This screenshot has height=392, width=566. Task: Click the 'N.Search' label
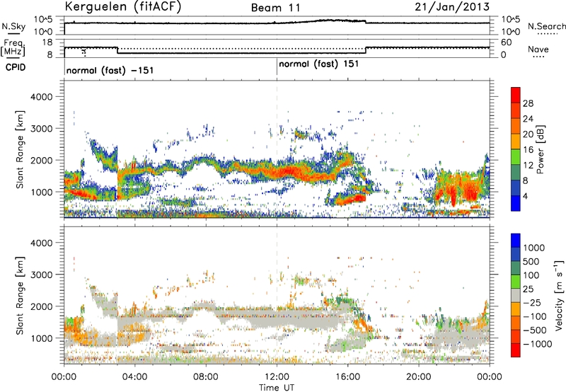click(546, 26)
